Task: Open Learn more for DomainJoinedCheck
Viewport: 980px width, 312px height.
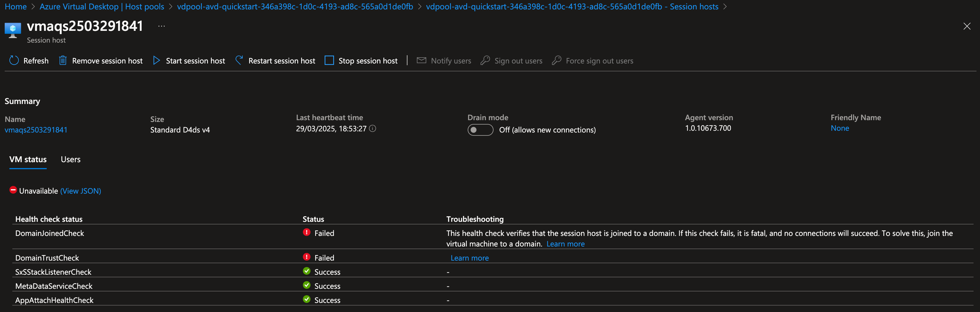Action: click(566, 244)
